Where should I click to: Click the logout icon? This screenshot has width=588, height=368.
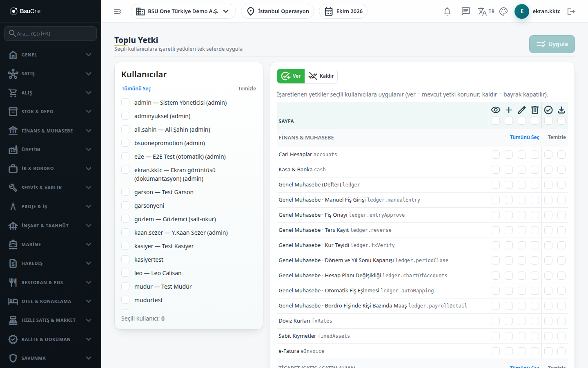point(571,11)
